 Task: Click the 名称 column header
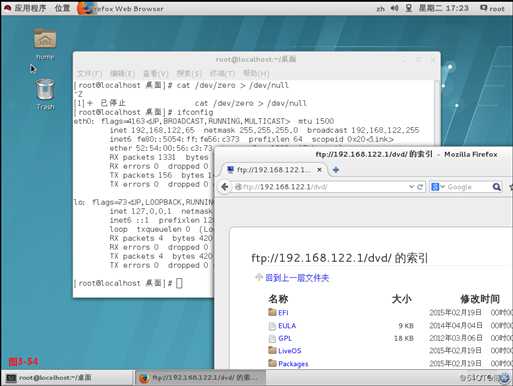pos(278,299)
